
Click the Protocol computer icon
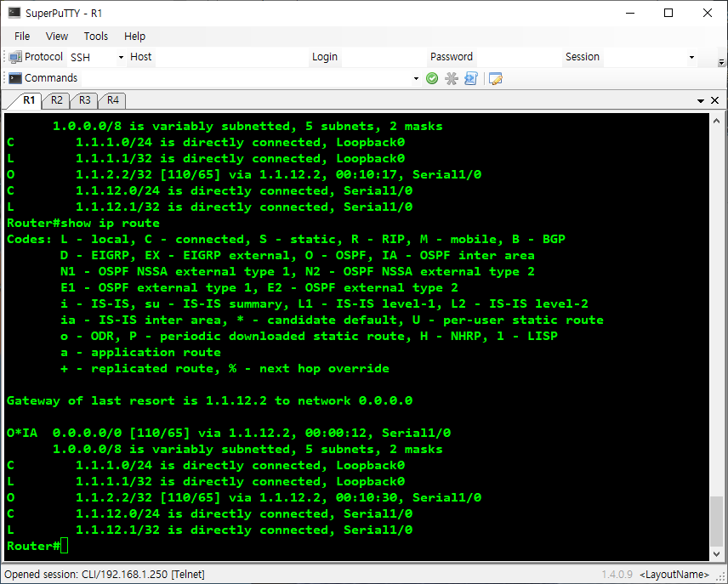(14, 57)
